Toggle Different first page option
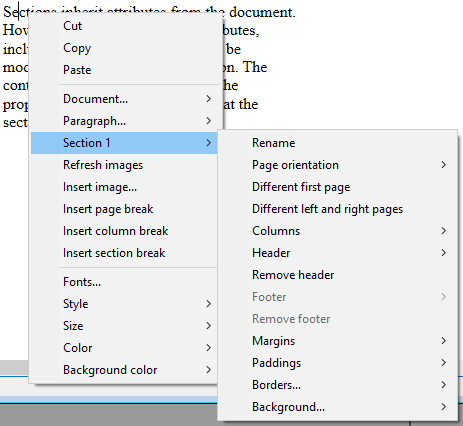Image resolution: width=463 pixels, height=426 pixels. 337,187
